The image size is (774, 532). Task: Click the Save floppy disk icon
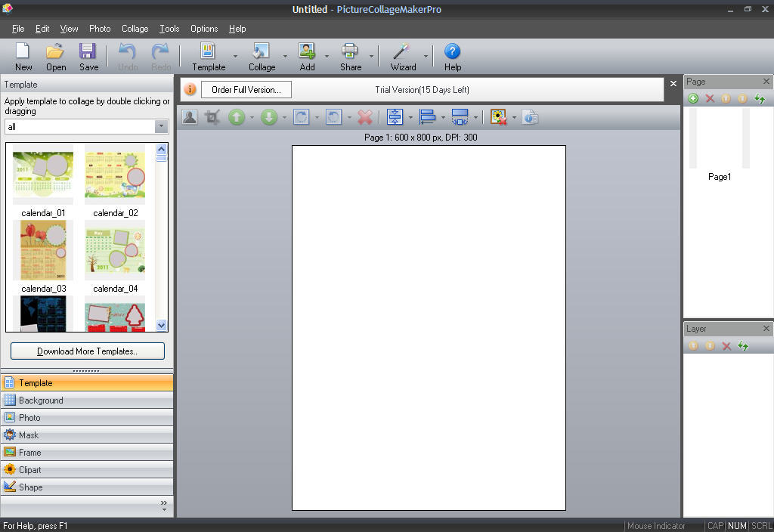click(x=88, y=51)
